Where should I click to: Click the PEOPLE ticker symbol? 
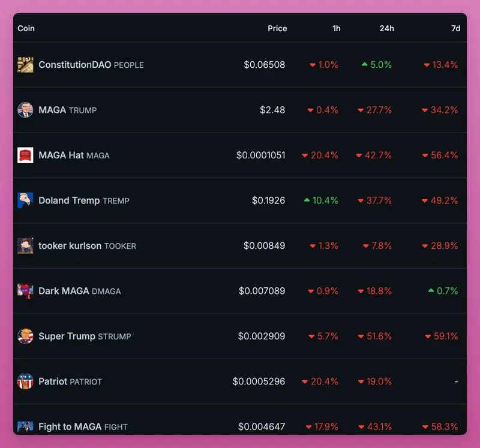click(x=129, y=65)
